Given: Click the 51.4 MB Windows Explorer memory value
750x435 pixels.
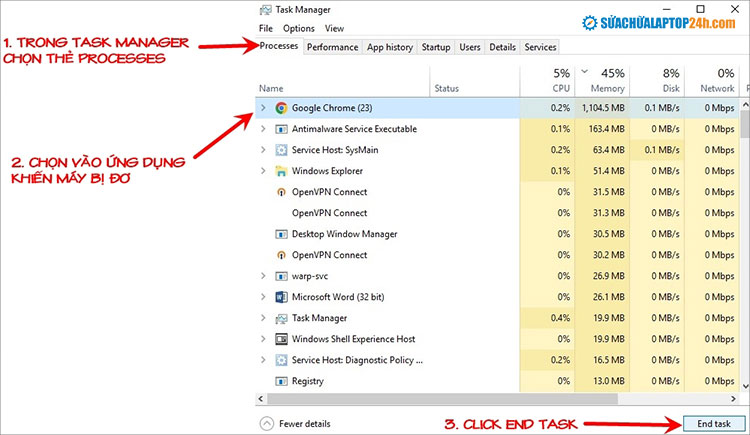Looking at the screenshot, I should tap(609, 171).
